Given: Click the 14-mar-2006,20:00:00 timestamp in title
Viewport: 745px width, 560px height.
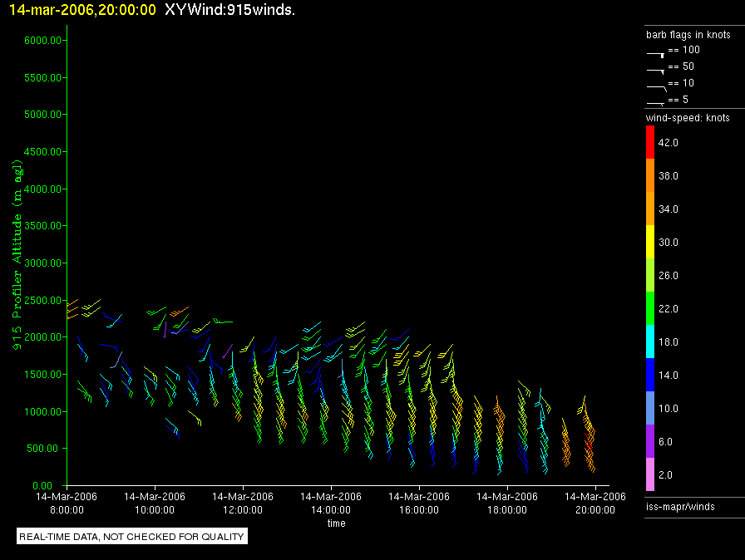Looking at the screenshot, I should [78, 10].
